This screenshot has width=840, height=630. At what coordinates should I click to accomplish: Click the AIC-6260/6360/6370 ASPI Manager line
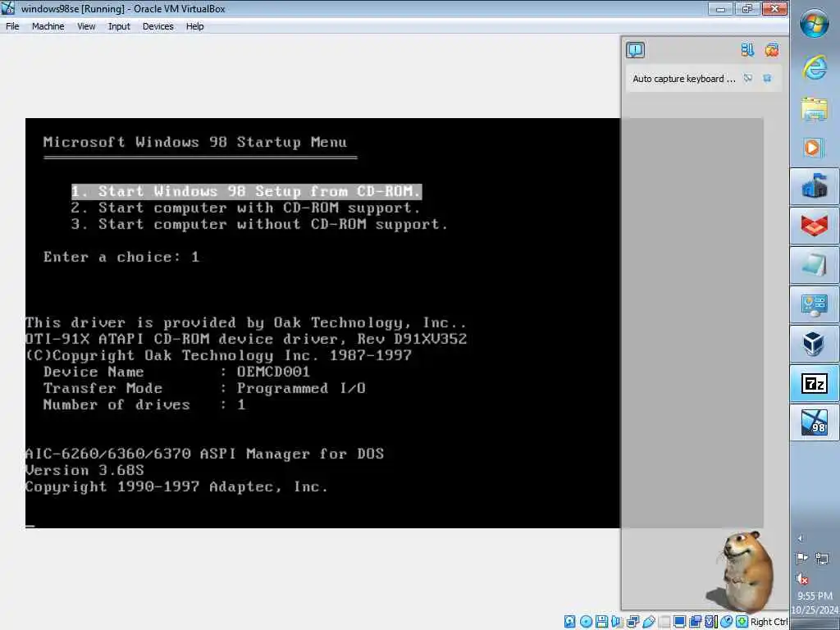[x=204, y=454]
